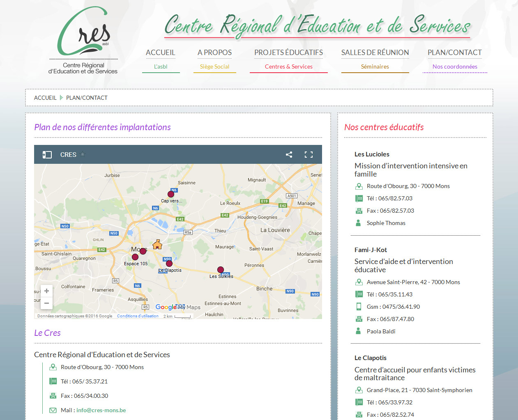
Task: Click location icon beside Grand-Place address
Action: click(359, 390)
